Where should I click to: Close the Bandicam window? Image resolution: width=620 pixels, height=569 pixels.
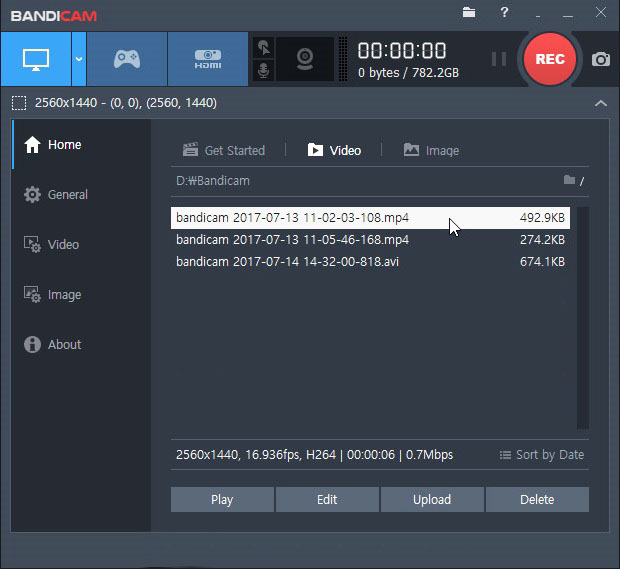point(601,12)
